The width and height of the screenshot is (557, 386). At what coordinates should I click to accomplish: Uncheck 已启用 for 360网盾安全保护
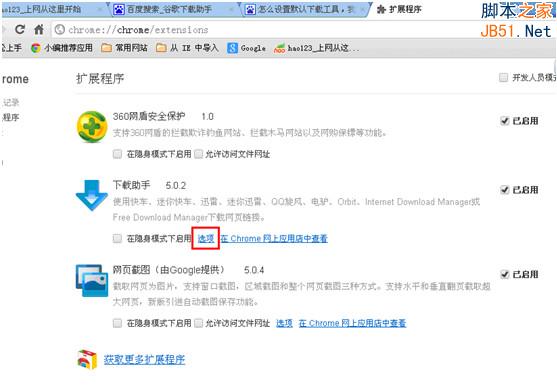[504, 121]
